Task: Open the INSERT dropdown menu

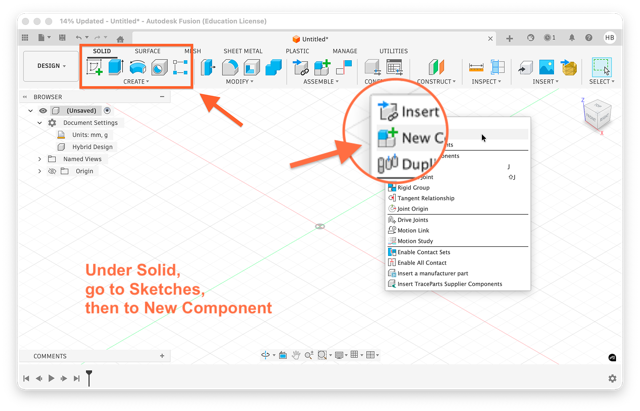Action: pos(545,82)
